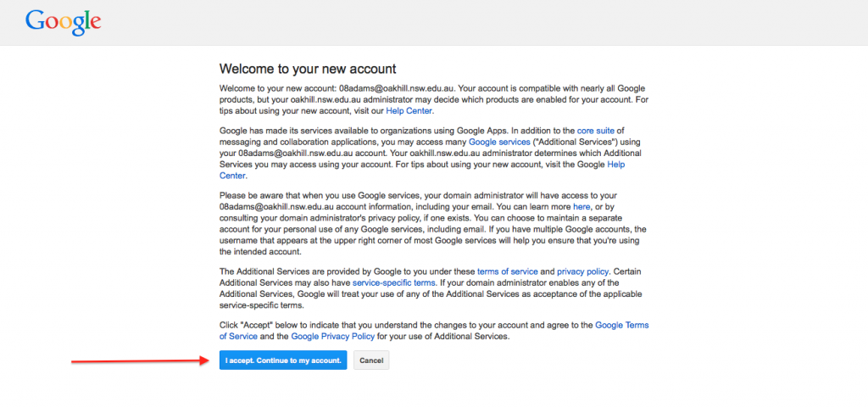Open the core suite link
This screenshot has height=408, width=868.
click(x=597, y=131)
